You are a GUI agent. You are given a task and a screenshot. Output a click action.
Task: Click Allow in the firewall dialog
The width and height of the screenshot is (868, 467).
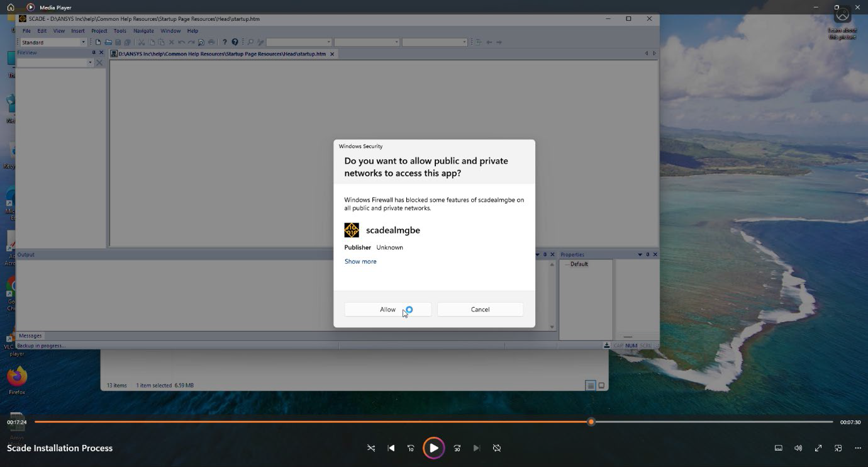(387, 309)
